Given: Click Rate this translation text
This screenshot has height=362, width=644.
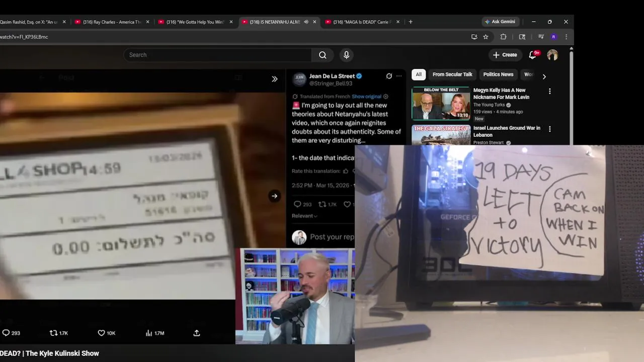Looking at the screenshot, I should (x=316, y=171).
